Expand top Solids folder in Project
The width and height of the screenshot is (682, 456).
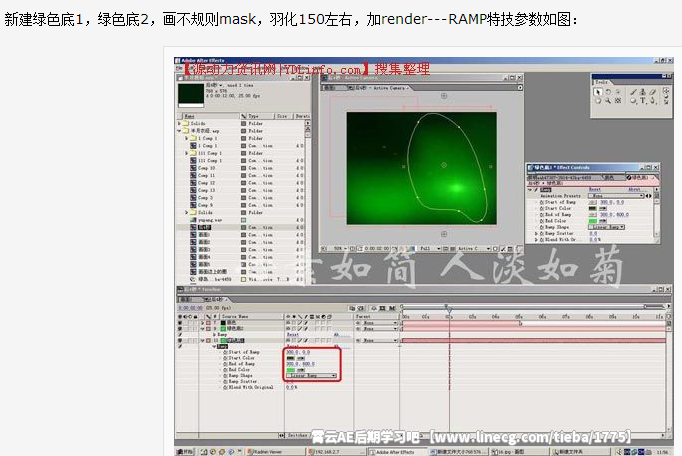click(179, 124)
